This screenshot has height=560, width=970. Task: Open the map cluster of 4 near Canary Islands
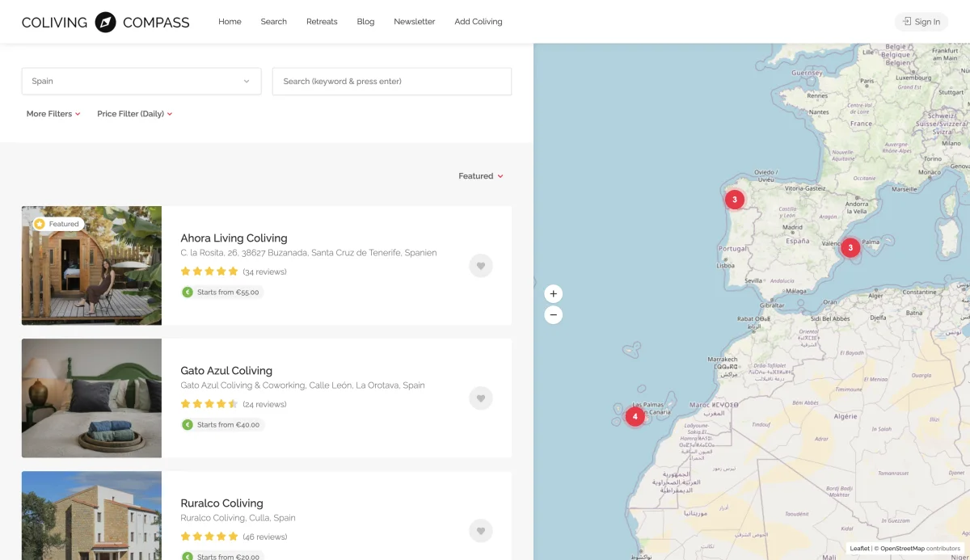pos(635,417)
